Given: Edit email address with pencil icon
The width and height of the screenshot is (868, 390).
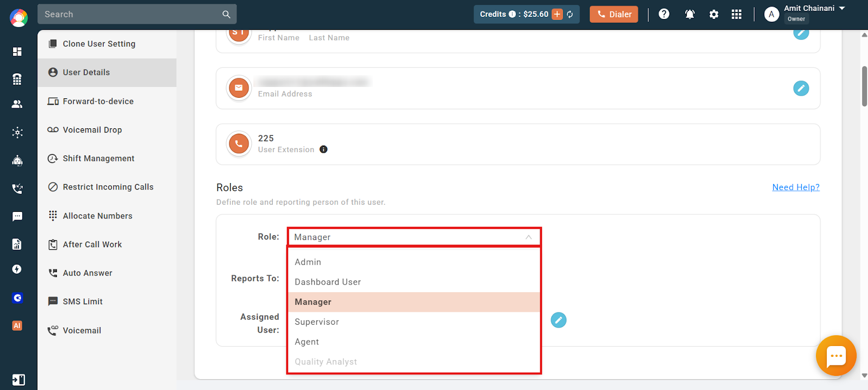Looking at the screenshot, I should (801, 88).
